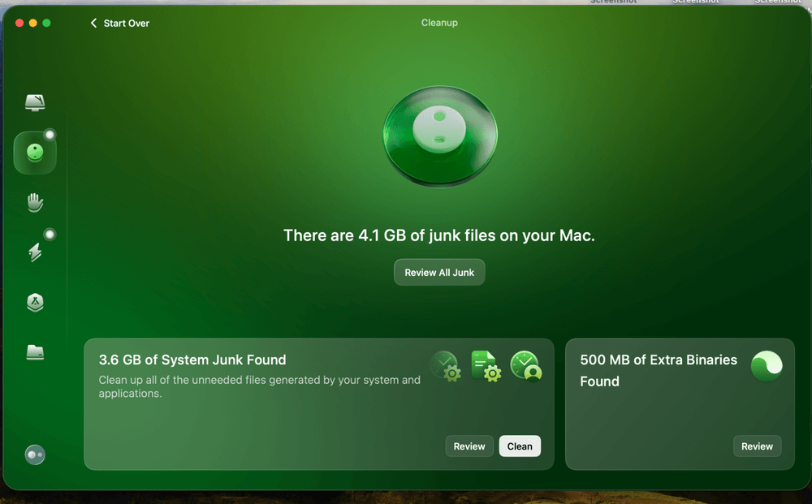Image resolution: width=812 pixels, height=504 pixels.
Task: Click the back chevron beside Start Over
Action: pyautogui.click(x=93, y=24)
